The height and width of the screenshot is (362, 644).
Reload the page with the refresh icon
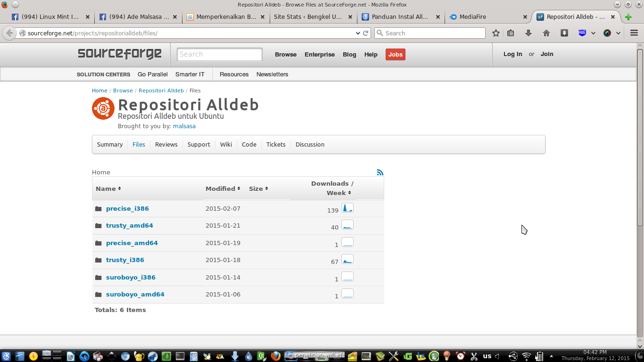coord(365,33)
